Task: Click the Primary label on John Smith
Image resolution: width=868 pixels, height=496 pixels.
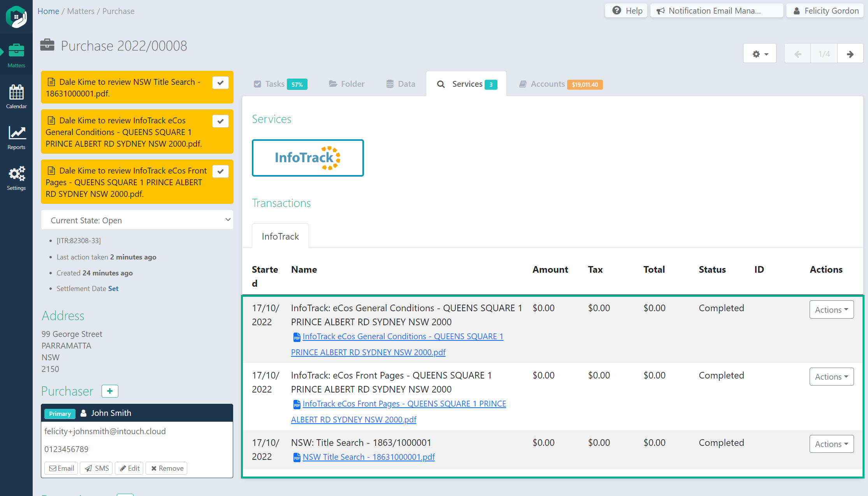Action: click(x=60, y=414)
